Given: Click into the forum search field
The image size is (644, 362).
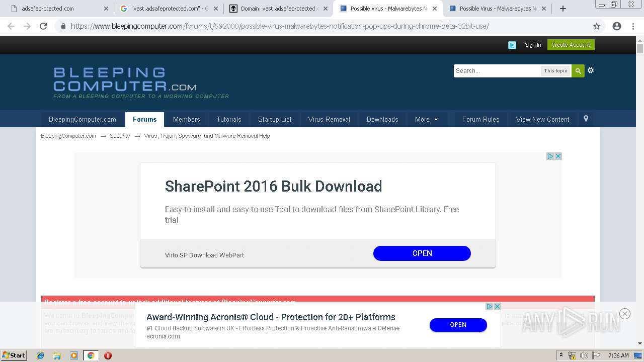Looking at the screenshot, I should pos(497,71).
